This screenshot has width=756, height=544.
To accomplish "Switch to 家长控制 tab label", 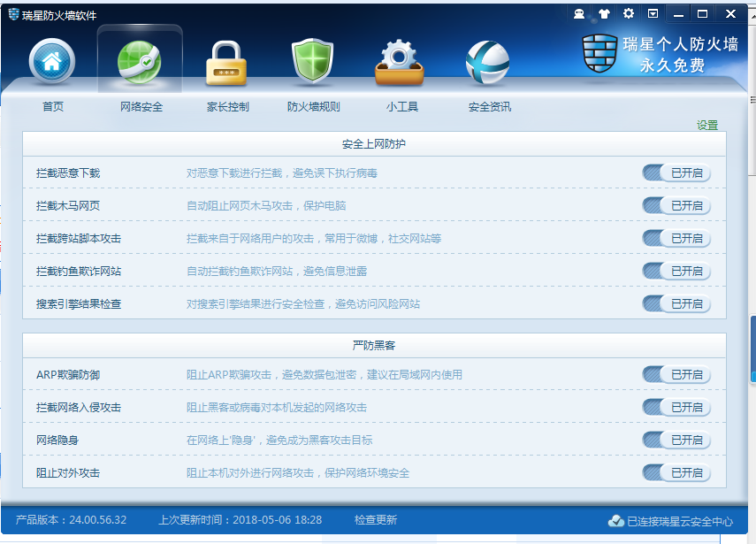I will pos(227,106).
